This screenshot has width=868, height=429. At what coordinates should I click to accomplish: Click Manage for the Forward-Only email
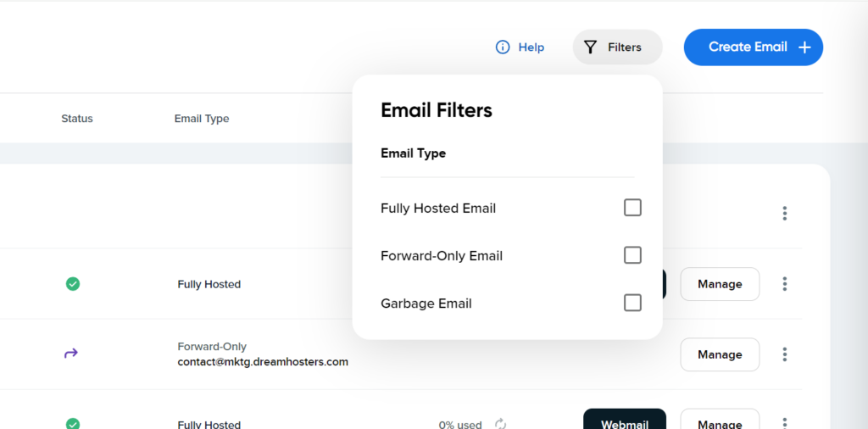720,354
